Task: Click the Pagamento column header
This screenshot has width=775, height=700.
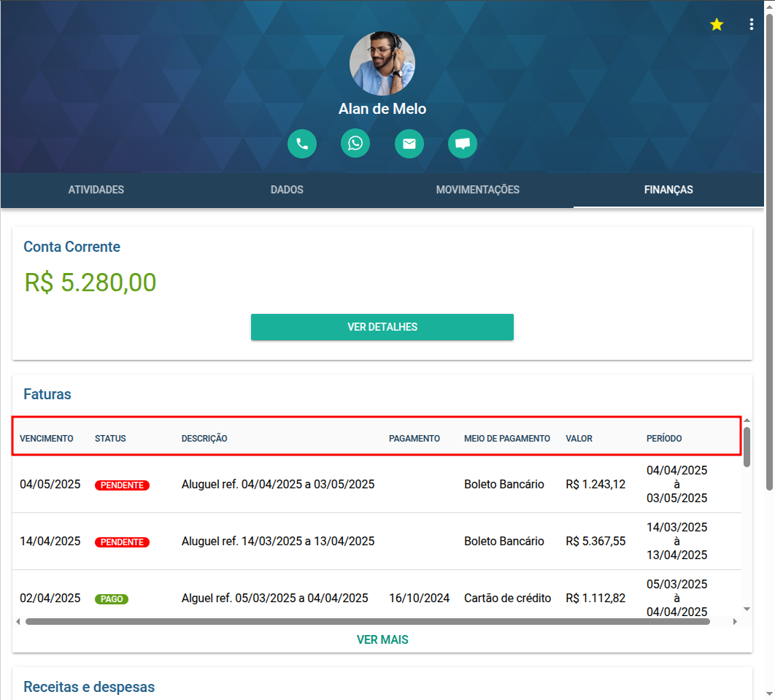Action: pyautogui.click(x=415, y=439)
